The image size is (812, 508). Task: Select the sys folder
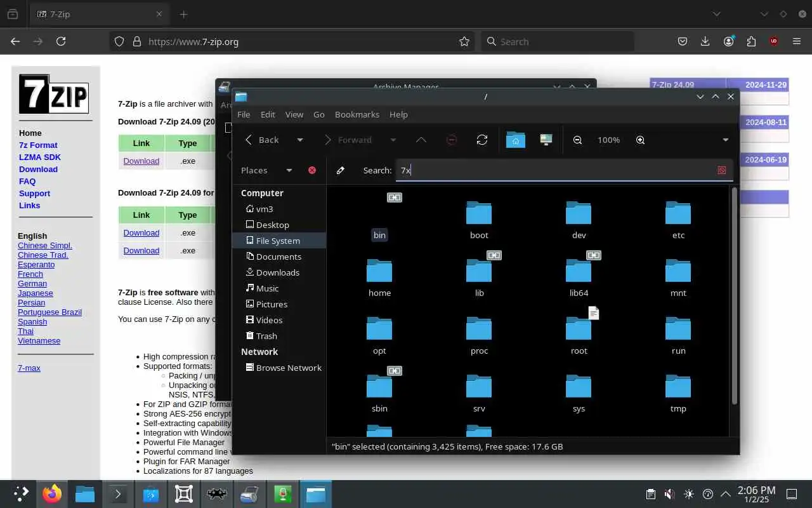[x=579, y=394]
